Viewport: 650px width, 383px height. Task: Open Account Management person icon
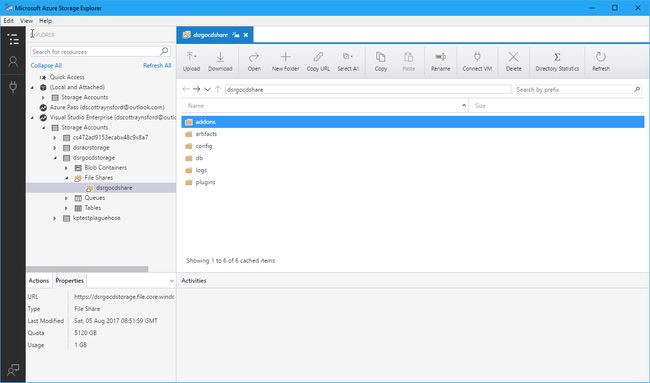[13, 62]
